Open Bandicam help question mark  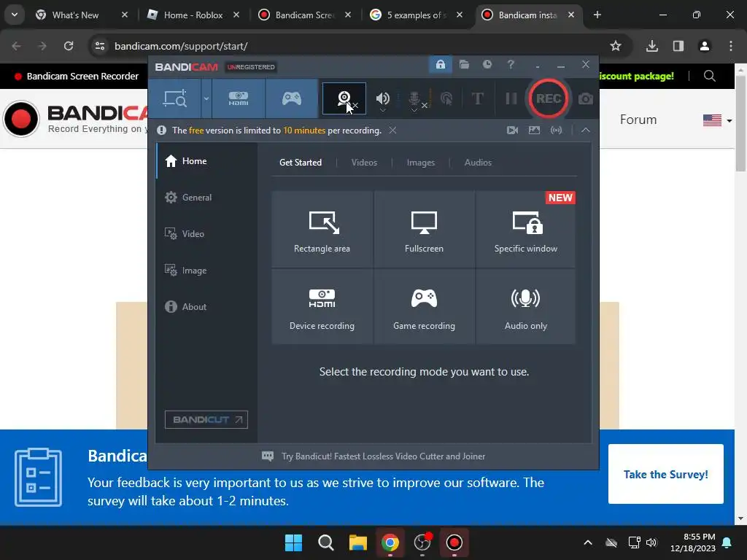[x=511, y=64]
